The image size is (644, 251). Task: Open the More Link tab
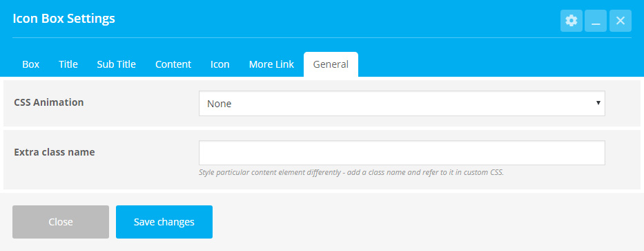[x=271, y=64]
